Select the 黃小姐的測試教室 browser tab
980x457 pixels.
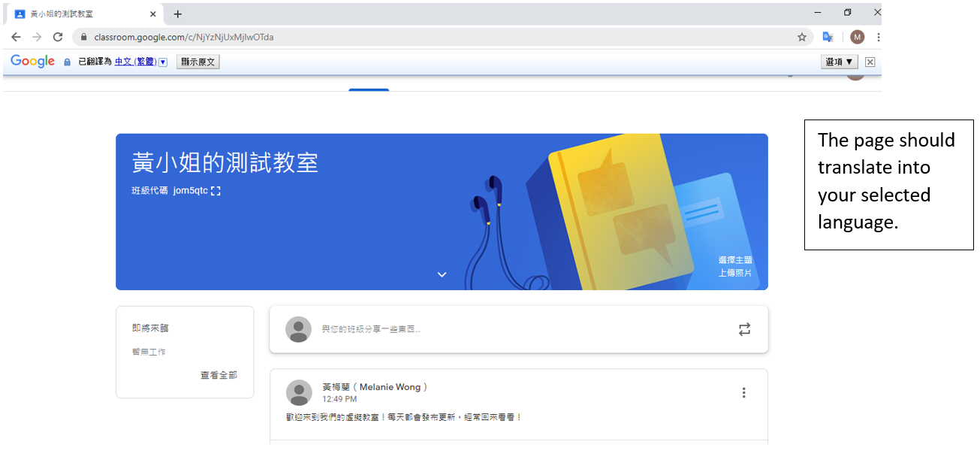coord(75,14)
